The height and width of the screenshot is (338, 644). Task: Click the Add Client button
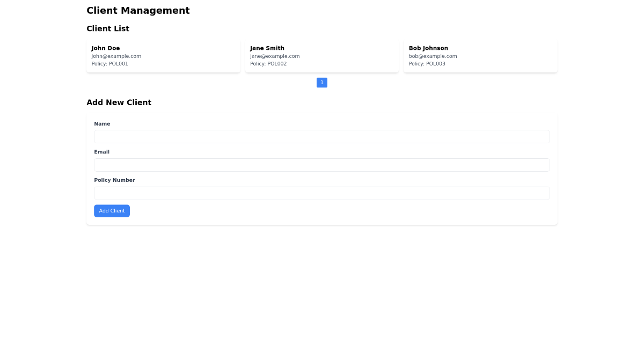click(112, 211)
